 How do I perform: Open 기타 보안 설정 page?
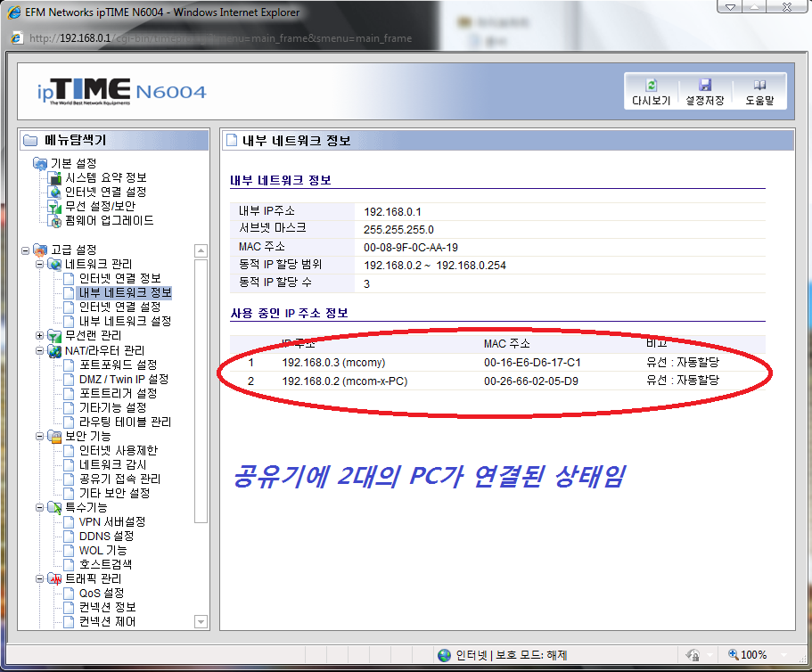(x=114, y=494)
